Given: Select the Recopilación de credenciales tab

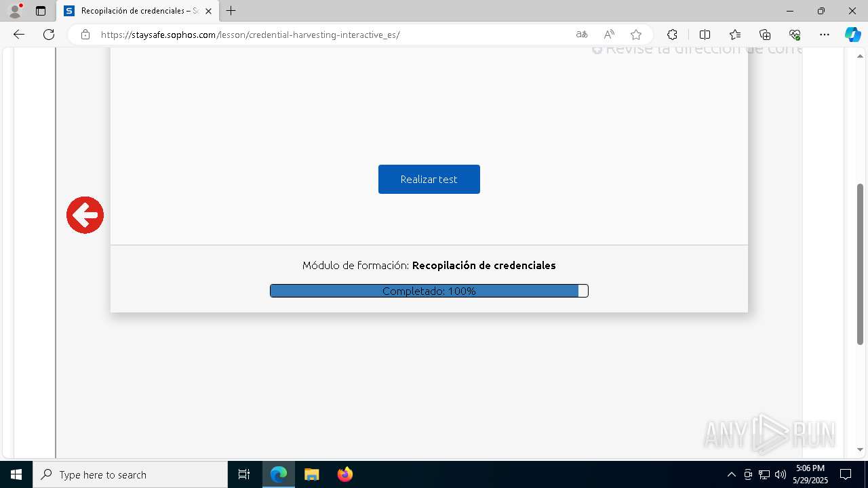Looking at the screenshot, I should (x=139, y=11).
